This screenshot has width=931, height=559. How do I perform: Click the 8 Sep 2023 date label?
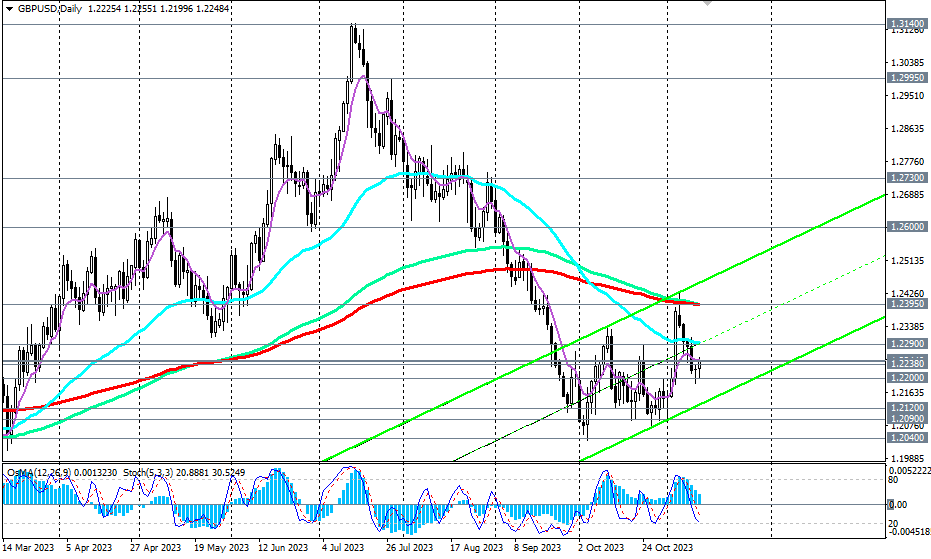[x=537, y=547]
